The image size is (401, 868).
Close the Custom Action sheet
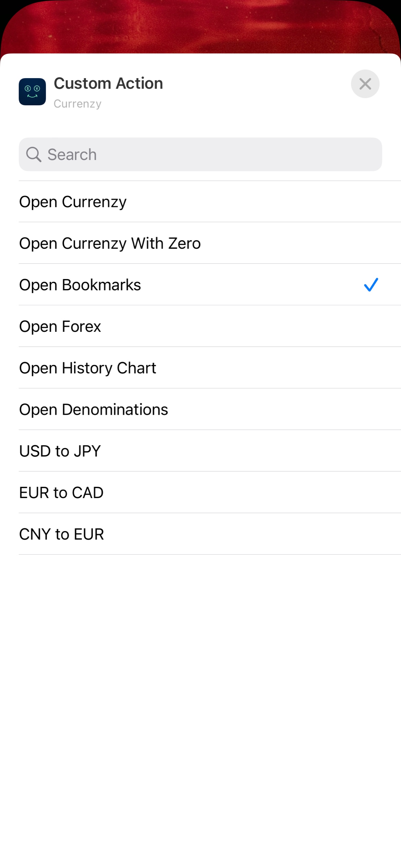click(x=365, y=84)
